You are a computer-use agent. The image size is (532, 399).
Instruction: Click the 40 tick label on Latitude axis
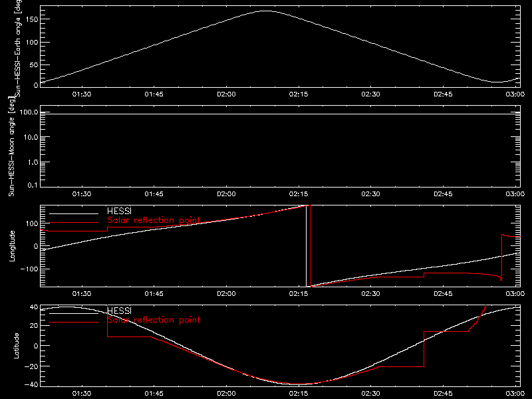[34, 307]
